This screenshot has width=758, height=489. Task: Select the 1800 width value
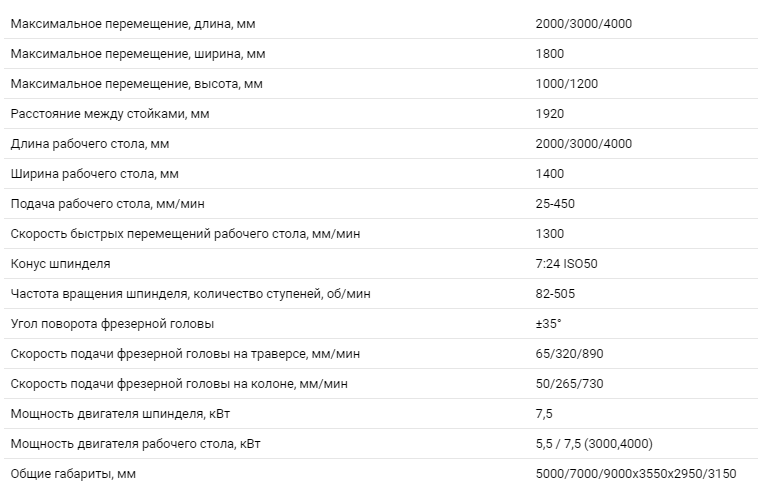(x=550, y=54)
